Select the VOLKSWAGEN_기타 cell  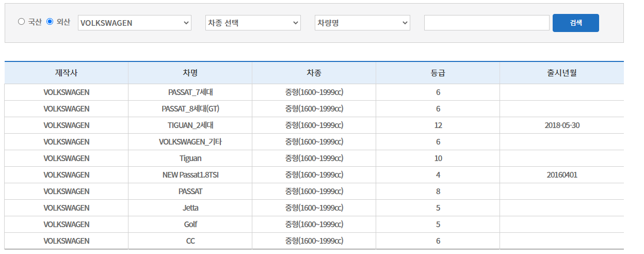190,142
